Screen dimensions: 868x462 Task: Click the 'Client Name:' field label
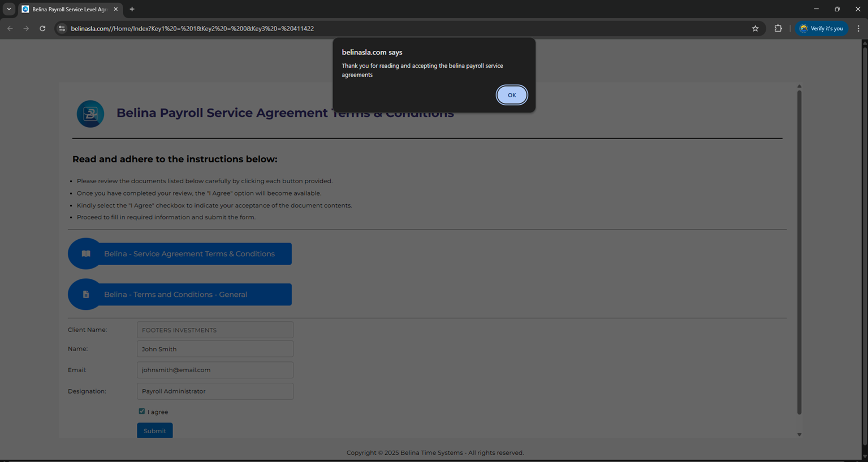(87, 330)
